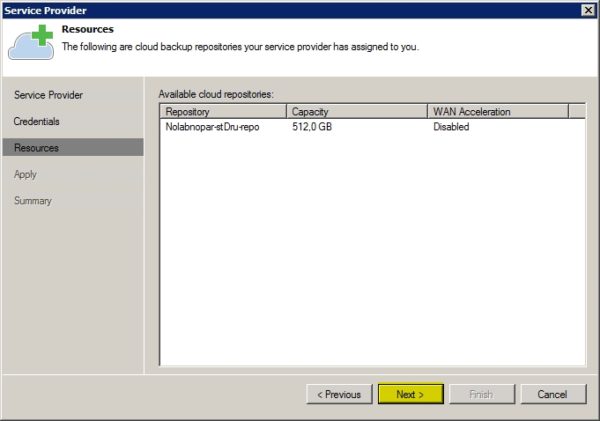Go to the Service Provider step
Viewport: 600px width, 421px height.
click(x=48, y=95)
